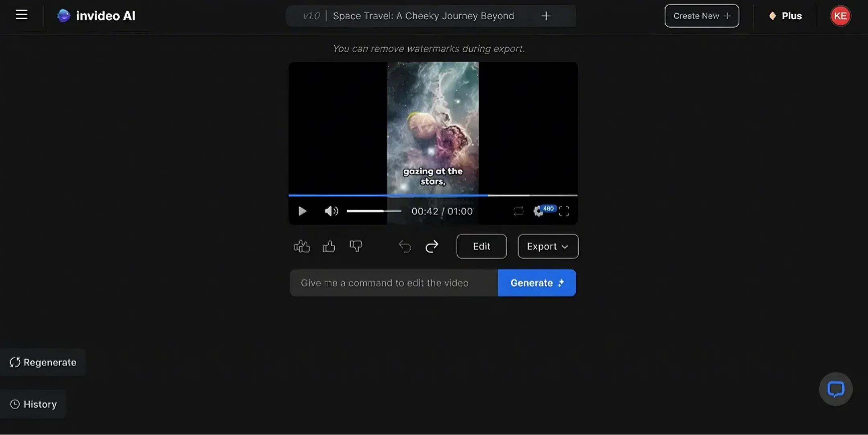Open the hamburger navigation menu
Viewport: 868px width, 435px height.
coord(21,14)
